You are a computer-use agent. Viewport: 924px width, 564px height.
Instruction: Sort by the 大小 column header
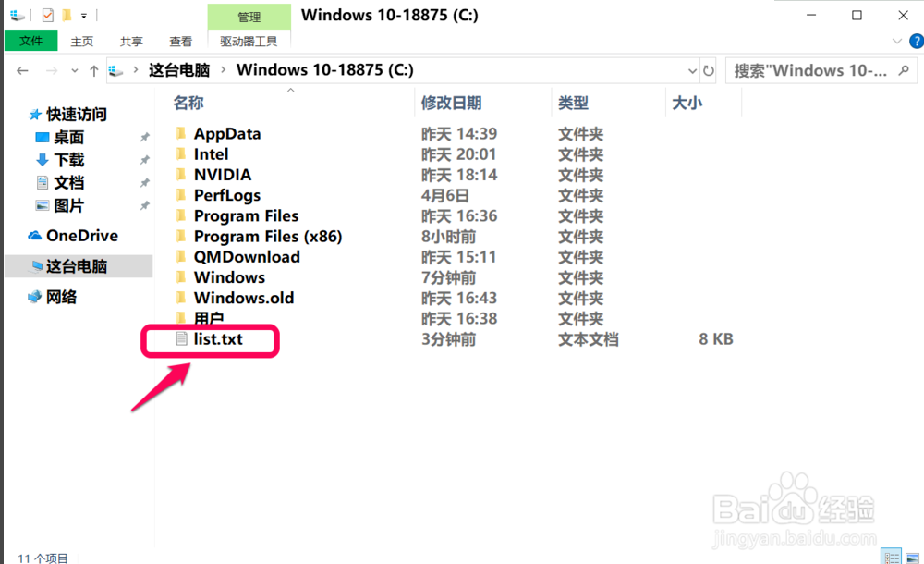(x=687, y=103)
